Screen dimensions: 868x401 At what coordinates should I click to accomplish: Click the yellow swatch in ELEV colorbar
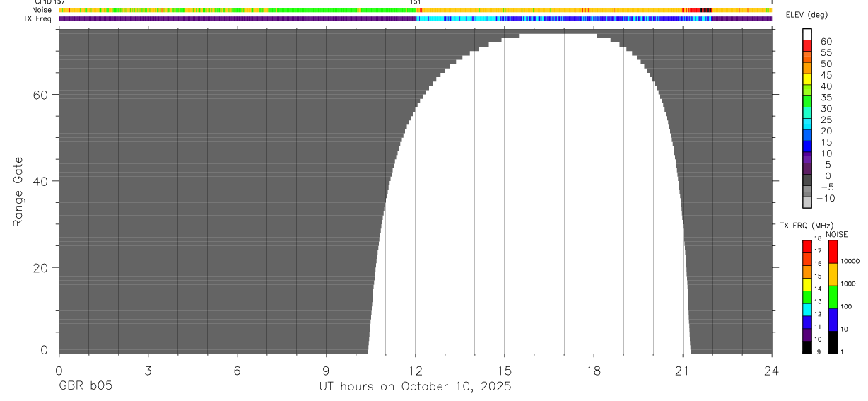[807, 79]
